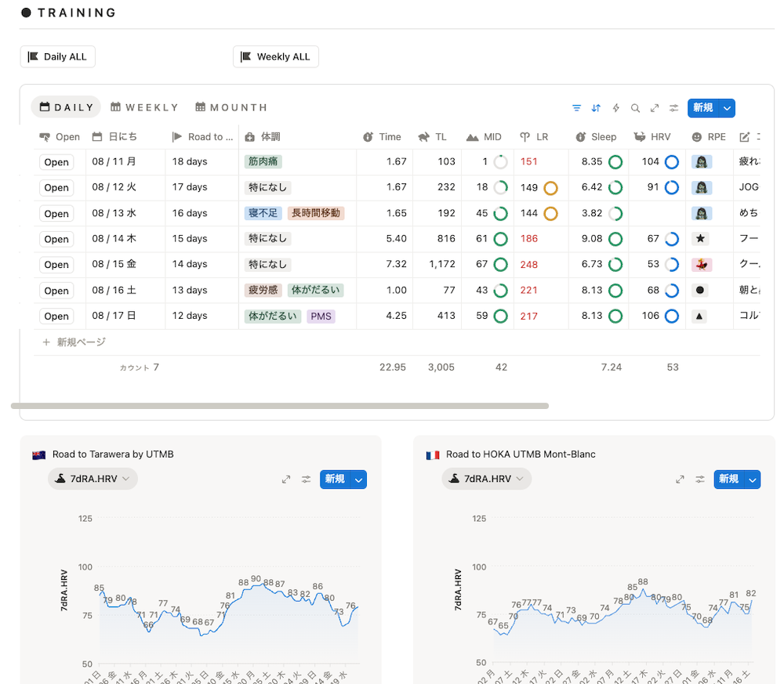Viewport: 784px width, 684px height.
Task: Click the horizontal scrollbar below the table
Action: 279,406
